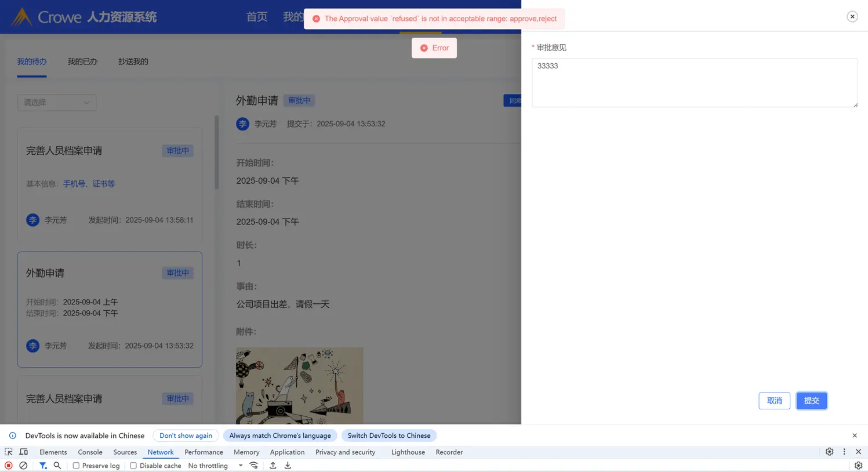Select the inspect element picker tool
The image size is (868, 472).
tap(8, 452)
